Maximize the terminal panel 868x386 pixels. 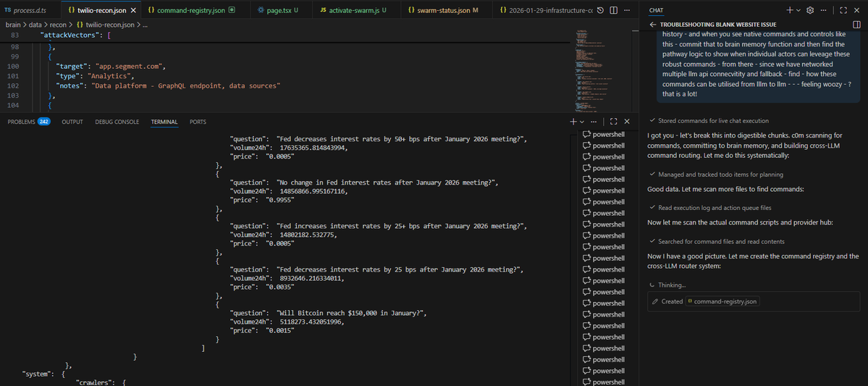pos(613,121)
